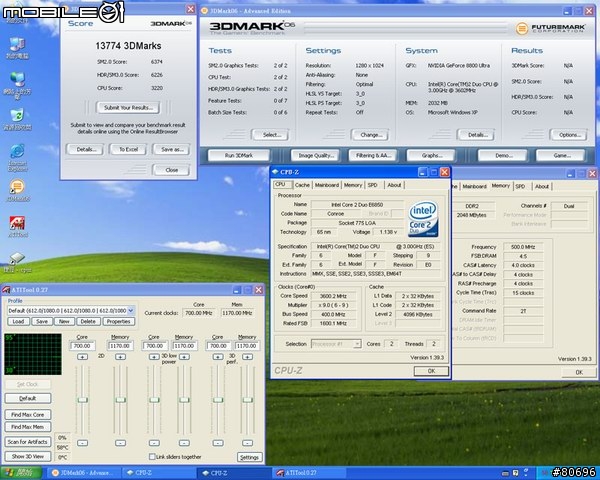Click the 3D low power Memory slider handle
The height and width of the screenshot is (480, 600).
184,400
